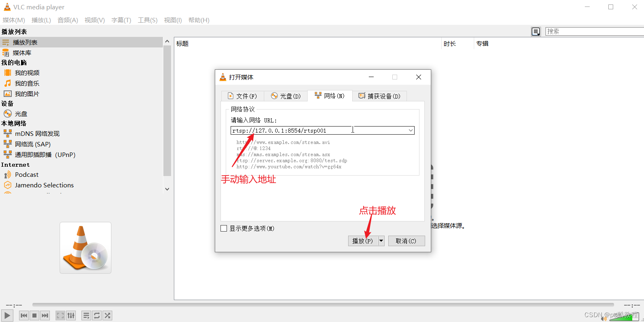Open 视图(I) menu
Image resolution: width=644 pixels, height=322 pixels.
tap(173, 20)
